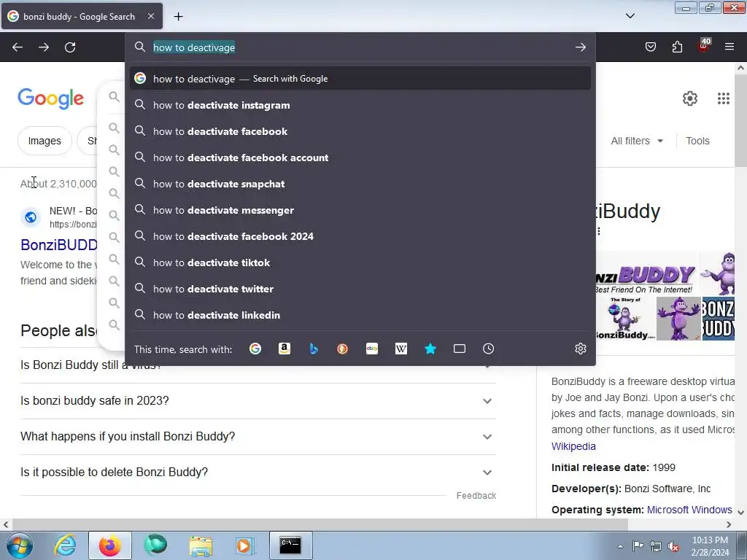Image resolution: width=747 pixels, height=560 pixels.
Task: Choose suggestion 'how to deactivate facebook account'
Action: point(360,157)
